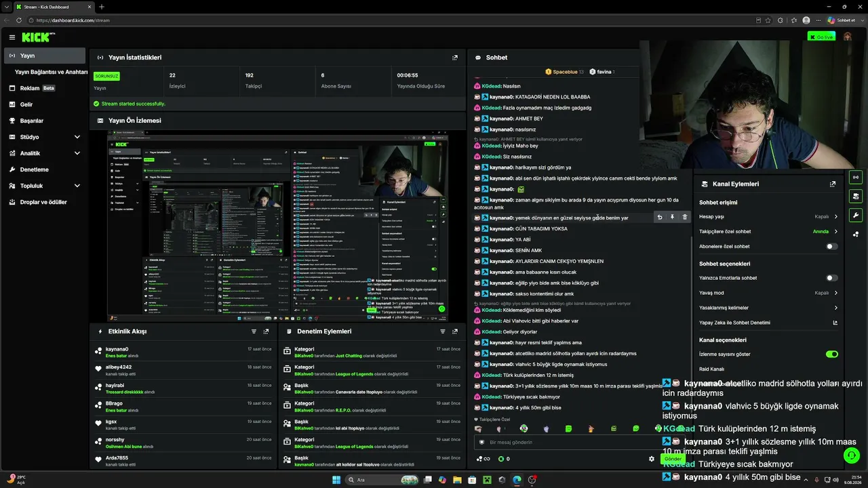The height and width of the screenshot is (488, 868).
Task: Pop out the Etkinlik Akışı panel
Action: point(266,331)
